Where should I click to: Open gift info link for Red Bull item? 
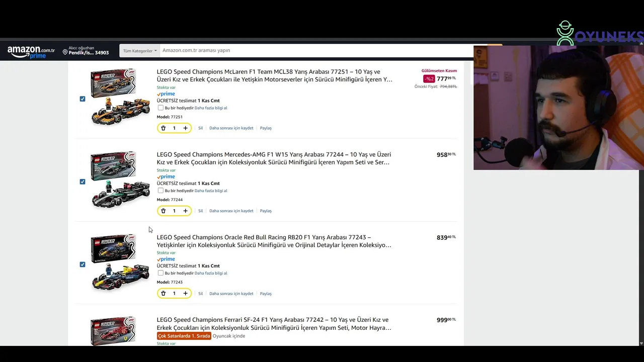[211, 273]
